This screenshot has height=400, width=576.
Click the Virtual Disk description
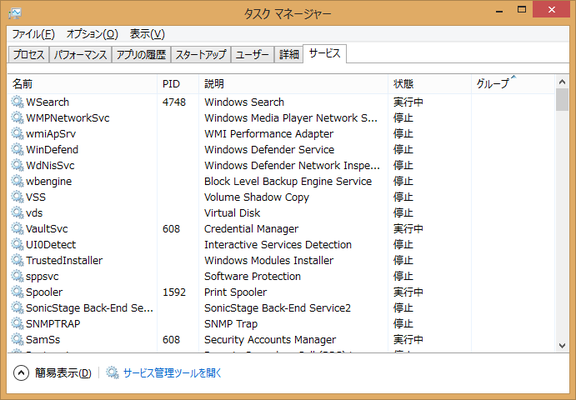pos(232,212)
